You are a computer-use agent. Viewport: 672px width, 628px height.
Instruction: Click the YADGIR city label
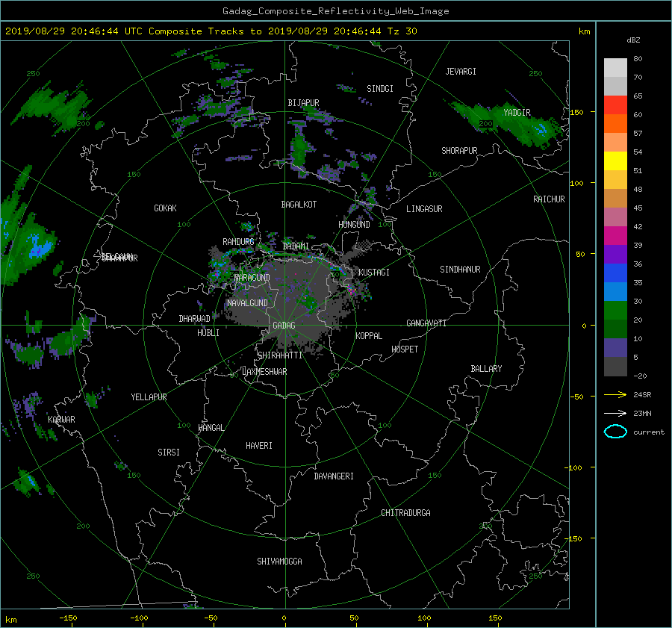point(517,113)
